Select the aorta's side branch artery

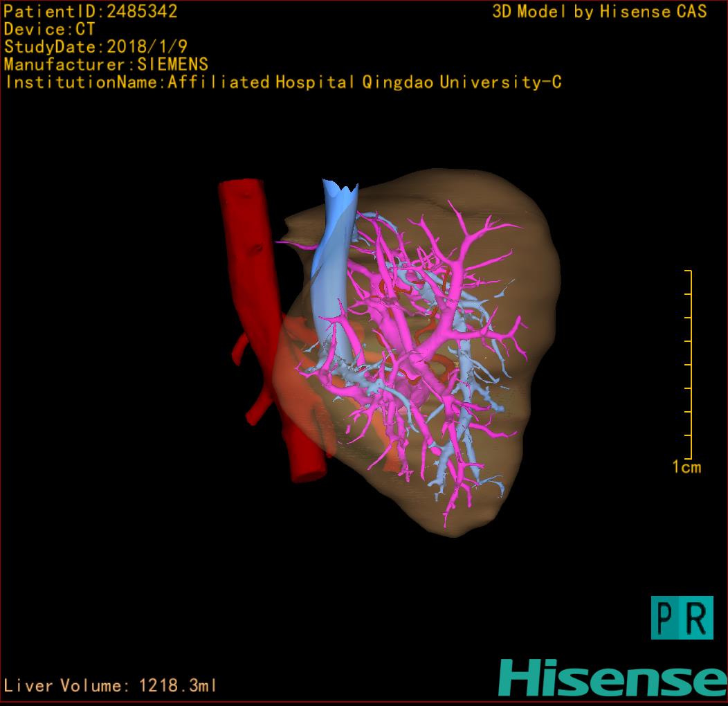pos(259,407)
